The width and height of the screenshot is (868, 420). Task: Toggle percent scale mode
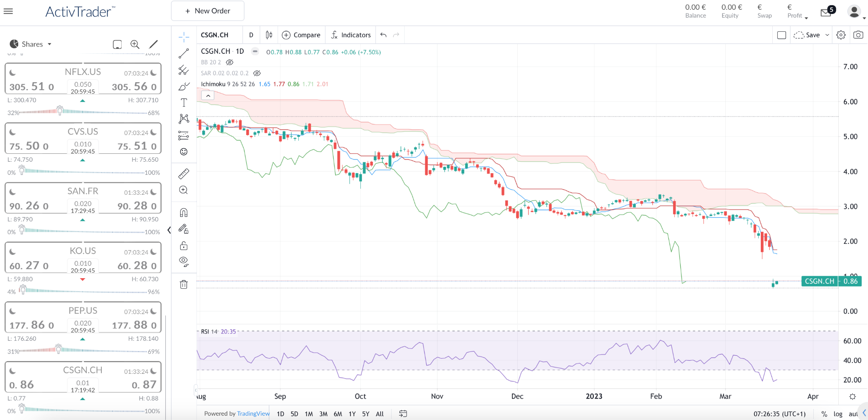(824, 414)
